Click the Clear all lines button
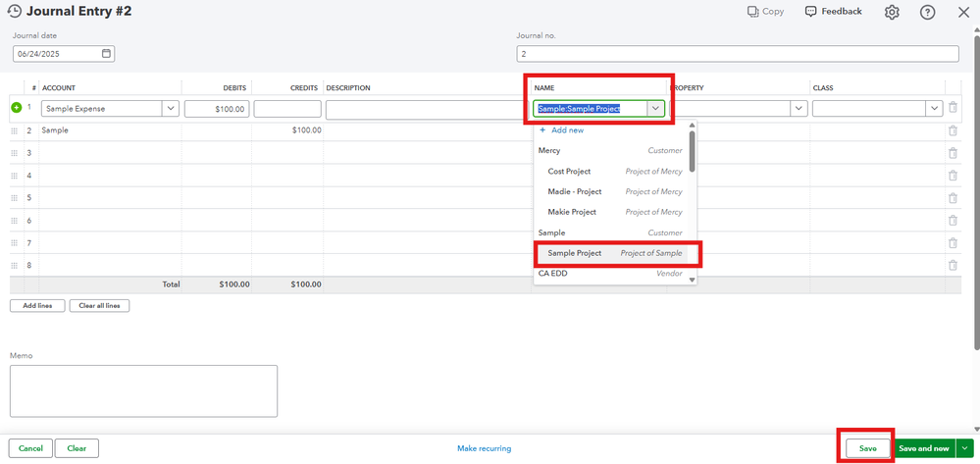The image size is (980, 464). click(99, 306)
